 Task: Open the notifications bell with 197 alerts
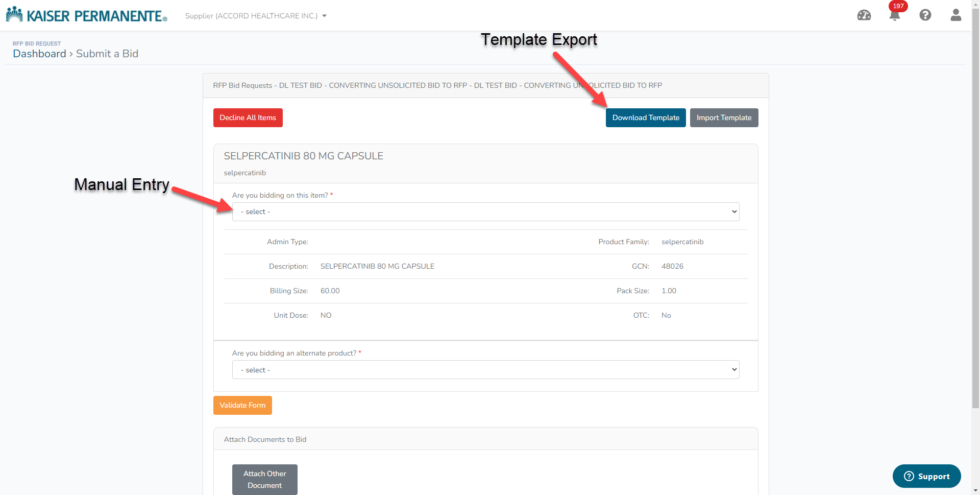pos(895,15)
